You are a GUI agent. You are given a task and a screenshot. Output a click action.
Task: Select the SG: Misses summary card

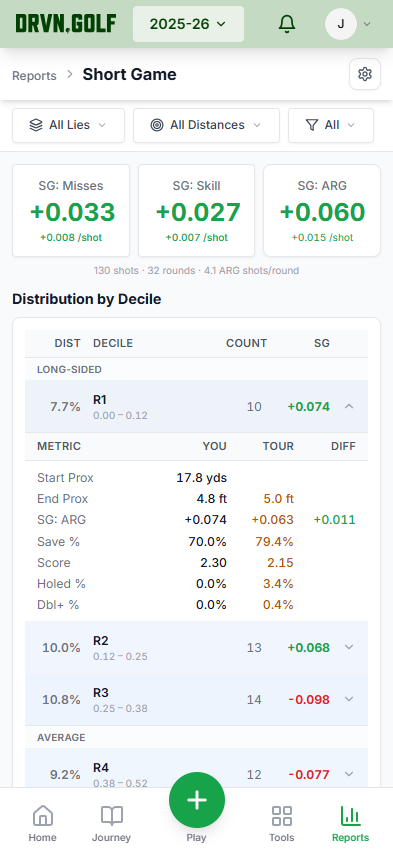point(71,210)
